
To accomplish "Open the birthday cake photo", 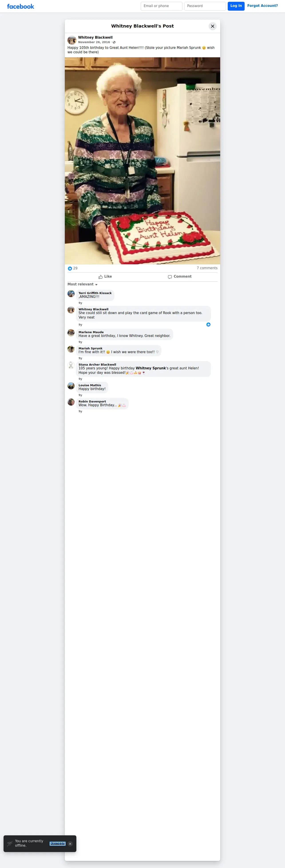I will tap(142, 161).
